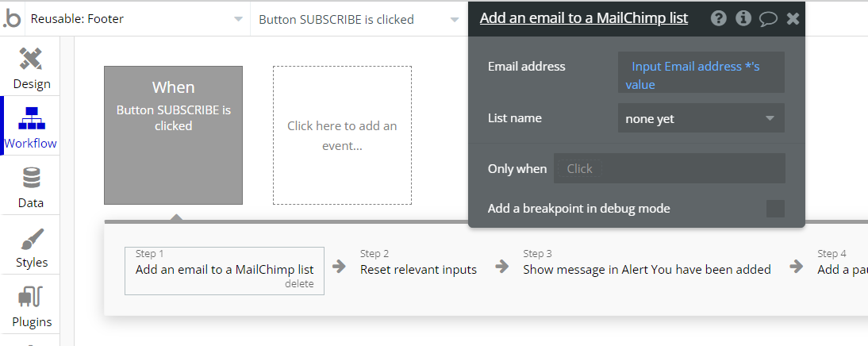868x346 pixels.
Task: Open the Reusable: Footer page dropdown
Action: 136,19
